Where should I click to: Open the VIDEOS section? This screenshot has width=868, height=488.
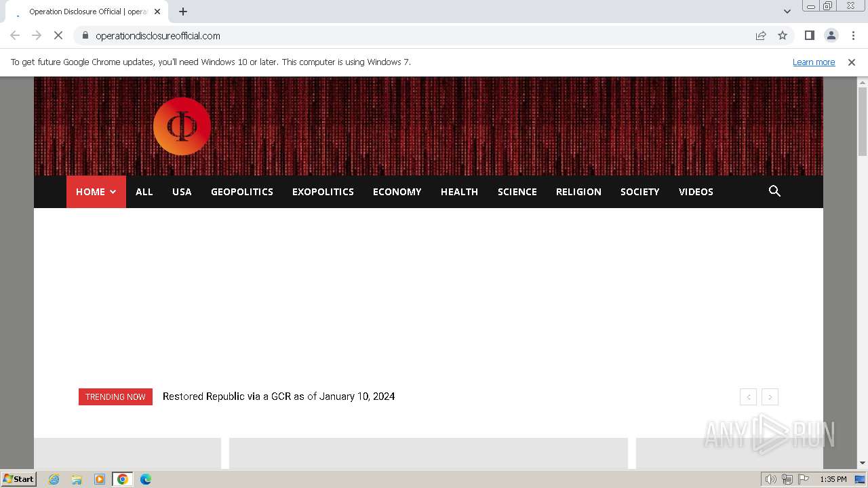696,192
